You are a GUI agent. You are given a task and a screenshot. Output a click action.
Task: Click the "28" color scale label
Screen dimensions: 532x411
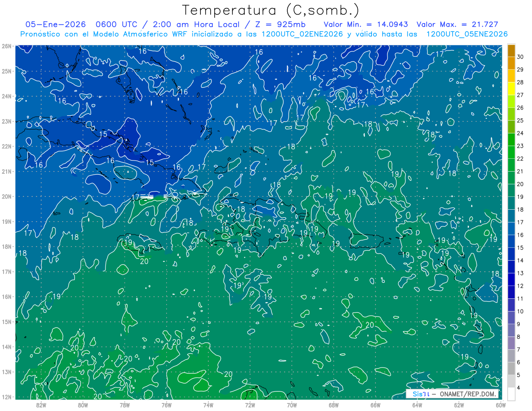click(x=520, y=82)
